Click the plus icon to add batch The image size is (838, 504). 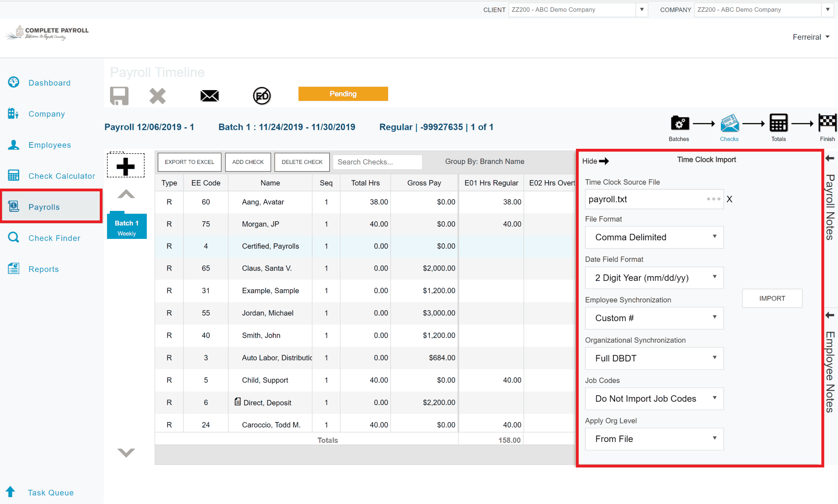[126, 166]
